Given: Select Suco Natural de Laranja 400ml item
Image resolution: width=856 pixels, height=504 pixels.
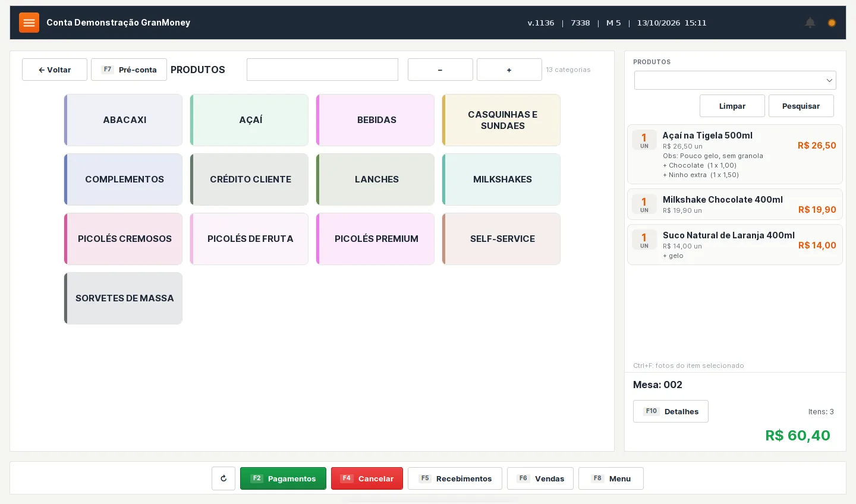Looking at the screenshot, I should tap(735, 245).
